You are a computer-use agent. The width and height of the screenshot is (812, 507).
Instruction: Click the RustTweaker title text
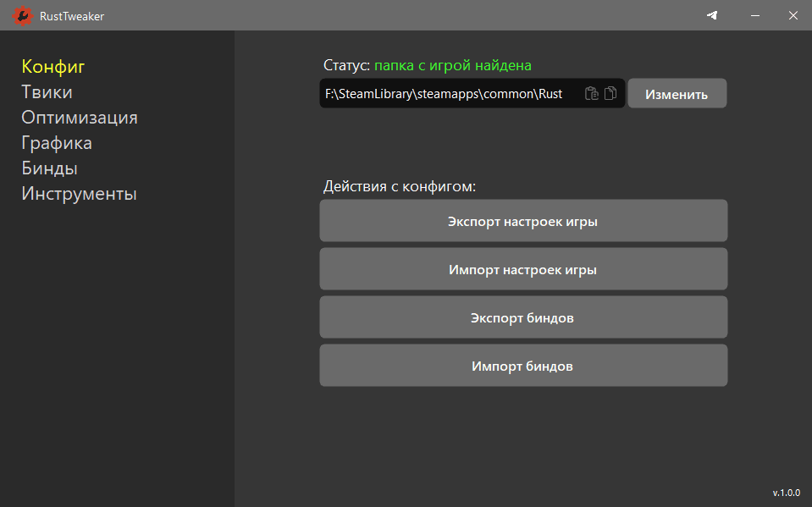[72, 16]
